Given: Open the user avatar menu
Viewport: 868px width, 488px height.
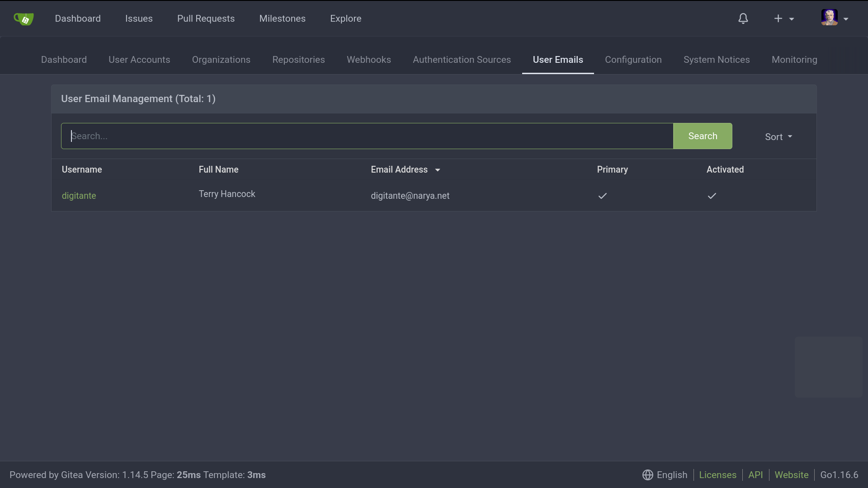Looking at the screenshot, I should click(x=829, y=18).
